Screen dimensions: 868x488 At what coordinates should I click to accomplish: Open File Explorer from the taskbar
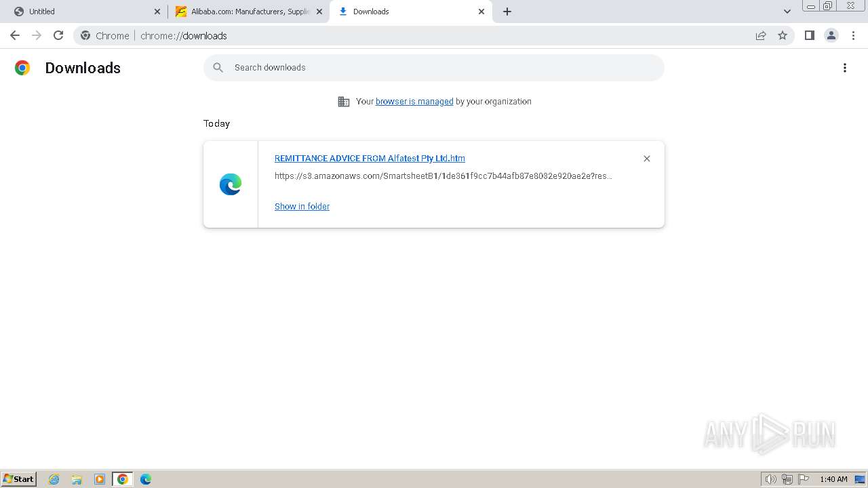point(77,479)
